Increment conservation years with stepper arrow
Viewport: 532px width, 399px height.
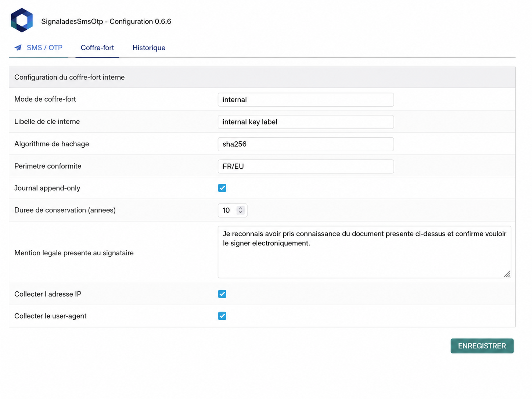pyautogui.click(x=240, y=208)
